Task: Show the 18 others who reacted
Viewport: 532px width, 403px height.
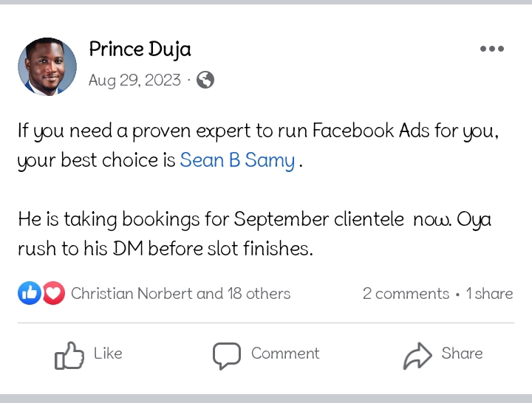Action: 259,294
